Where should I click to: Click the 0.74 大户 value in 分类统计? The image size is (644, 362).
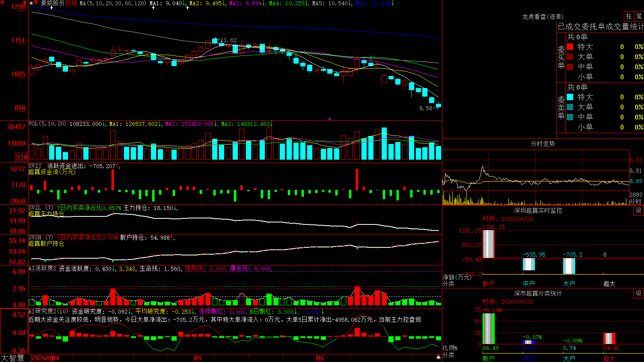pos(570,348)
